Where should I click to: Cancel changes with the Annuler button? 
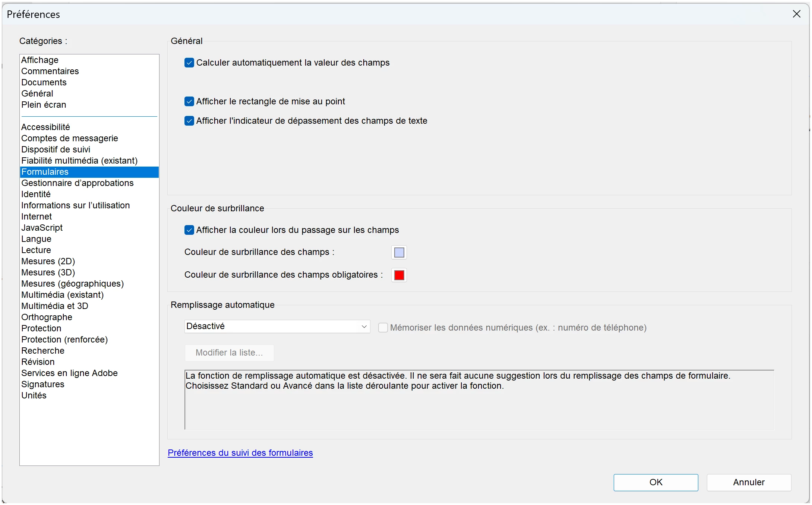pos(749,482)
